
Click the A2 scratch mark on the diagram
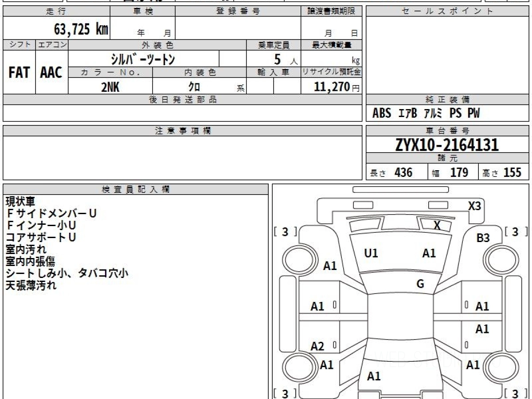click(317, 347)
